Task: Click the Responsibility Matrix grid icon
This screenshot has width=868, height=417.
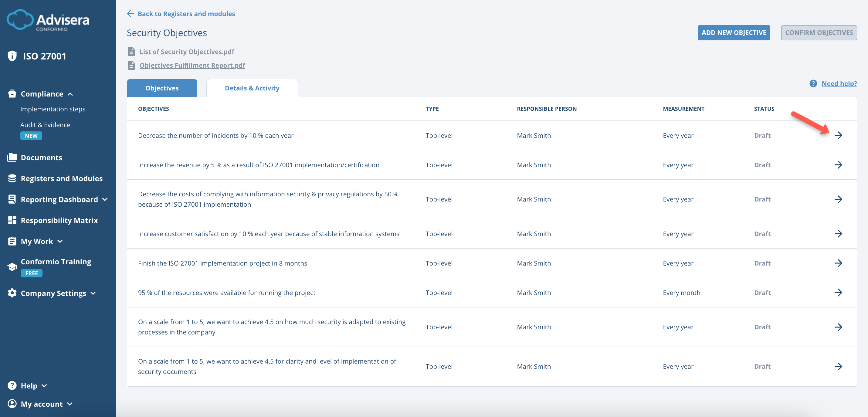Action: click(12, 220)
